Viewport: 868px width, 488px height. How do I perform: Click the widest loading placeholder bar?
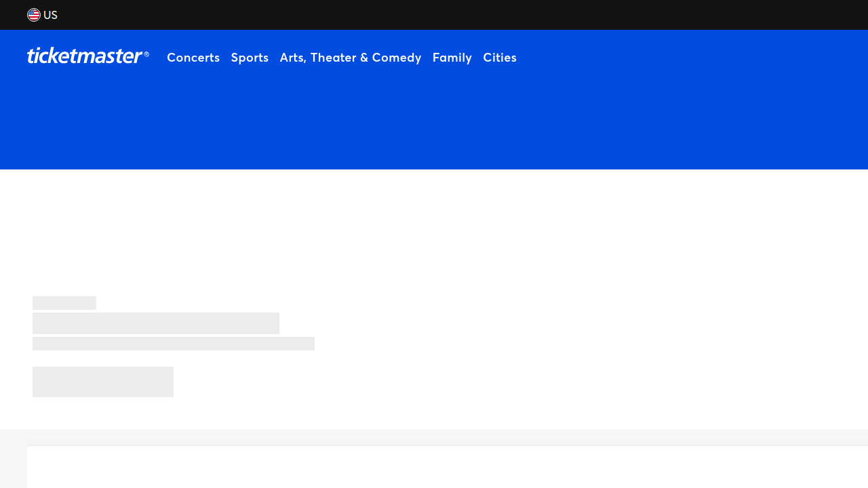pyautogui.click(x=174, y=344)
